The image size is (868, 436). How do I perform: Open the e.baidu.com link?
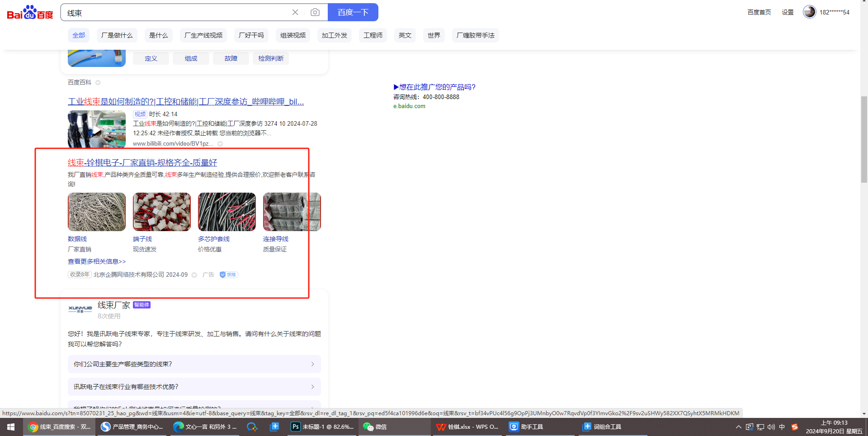click(409, 106)
